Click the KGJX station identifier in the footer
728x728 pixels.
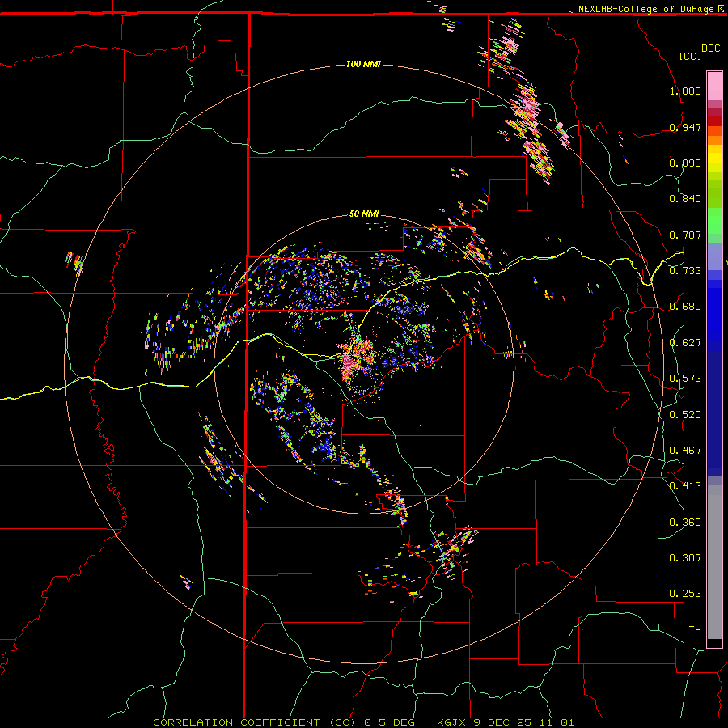[451, 722]
